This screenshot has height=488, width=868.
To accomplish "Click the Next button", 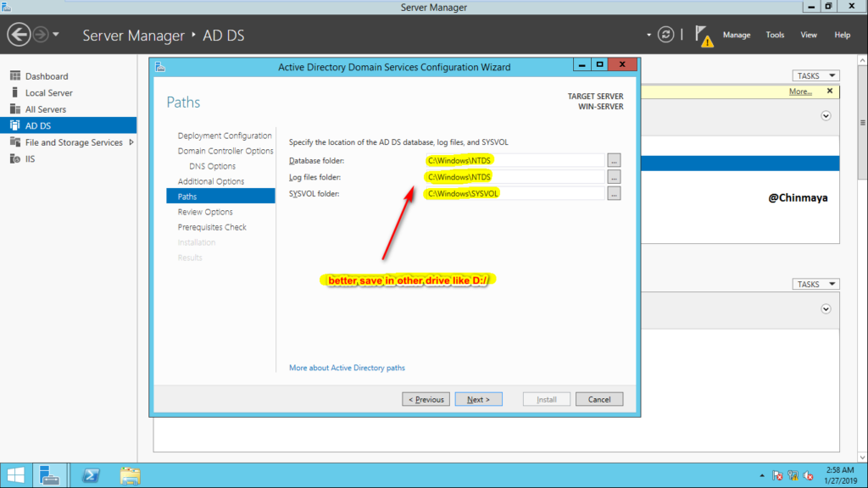I will (x=478, y=399).
